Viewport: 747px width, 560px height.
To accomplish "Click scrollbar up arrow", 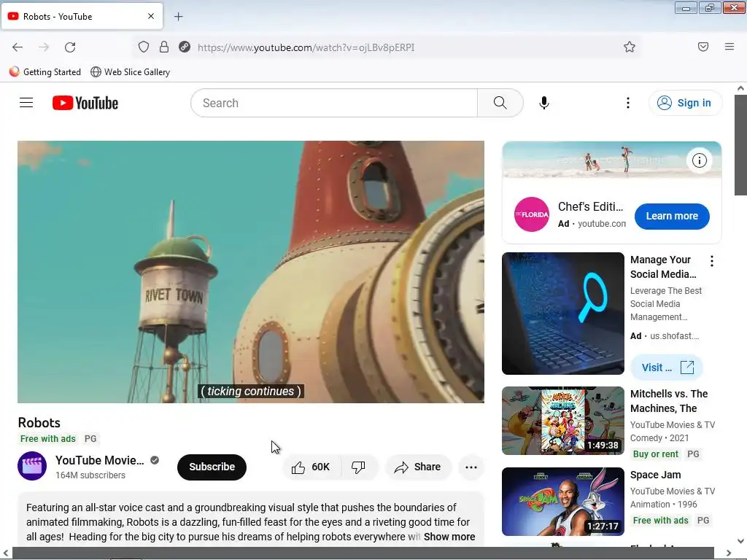I will pos(740,88).
